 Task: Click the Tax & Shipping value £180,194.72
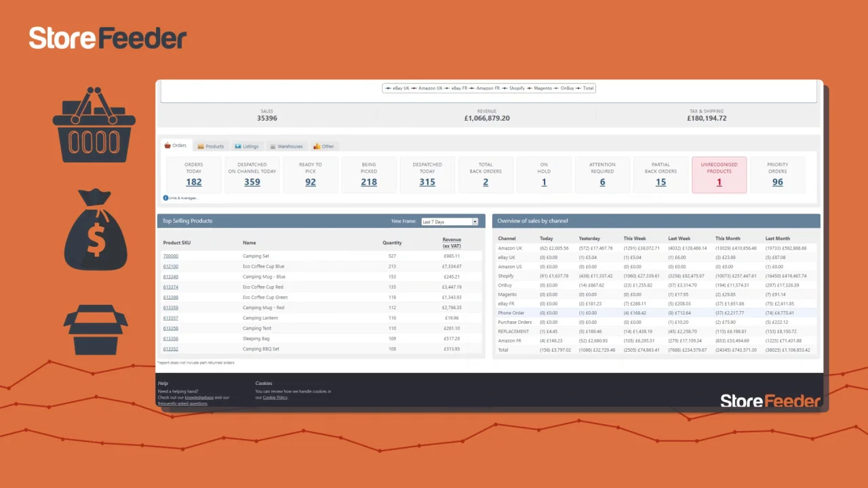[x=707, y=118]
